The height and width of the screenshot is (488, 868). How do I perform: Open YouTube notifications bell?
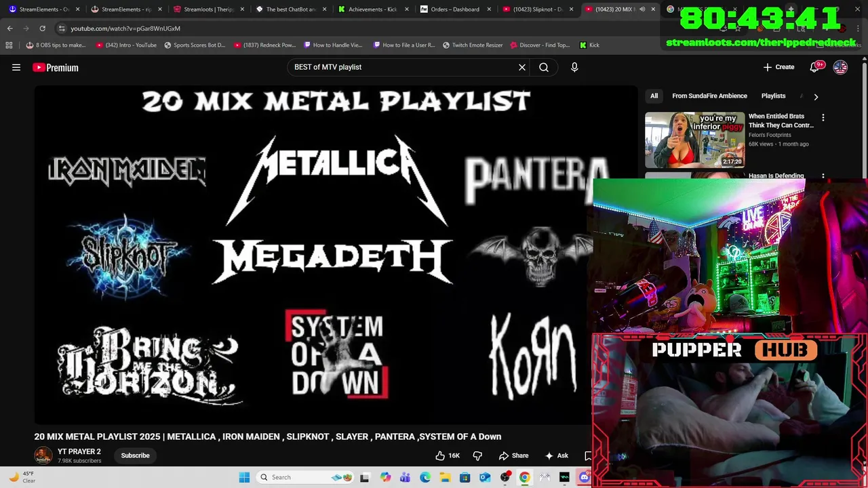(815, 67)
